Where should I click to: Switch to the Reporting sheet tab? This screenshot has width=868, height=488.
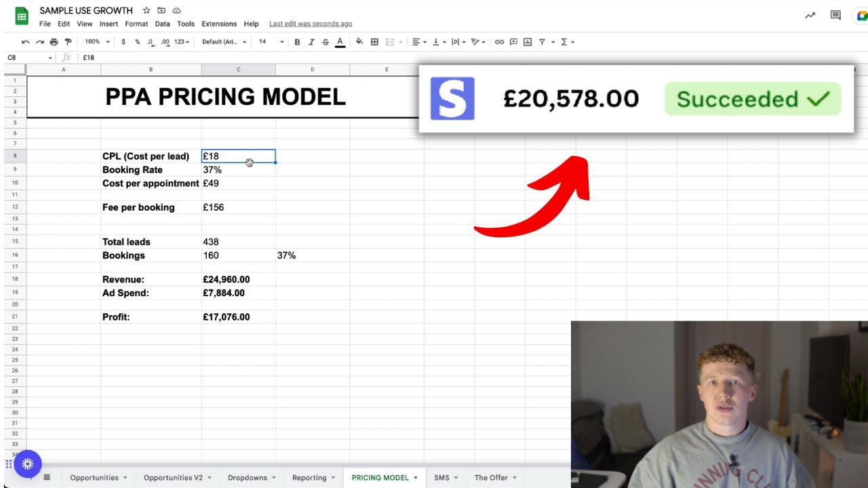click(x=313, y=478)
